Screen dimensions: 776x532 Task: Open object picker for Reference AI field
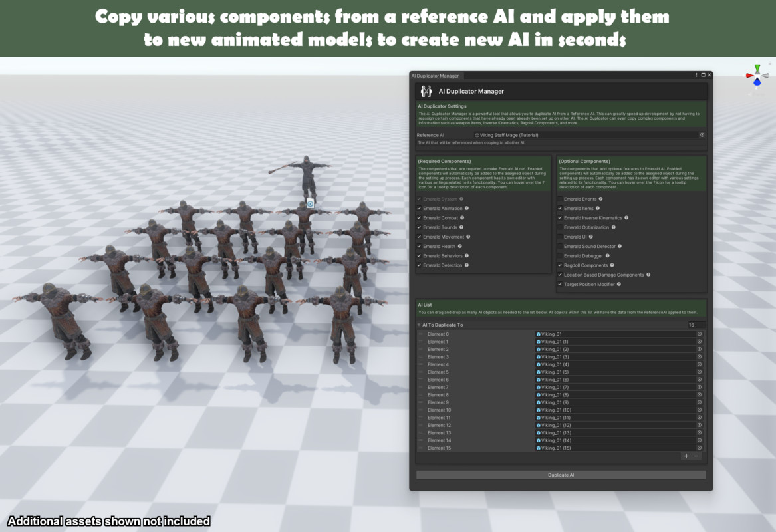[702, 135]
